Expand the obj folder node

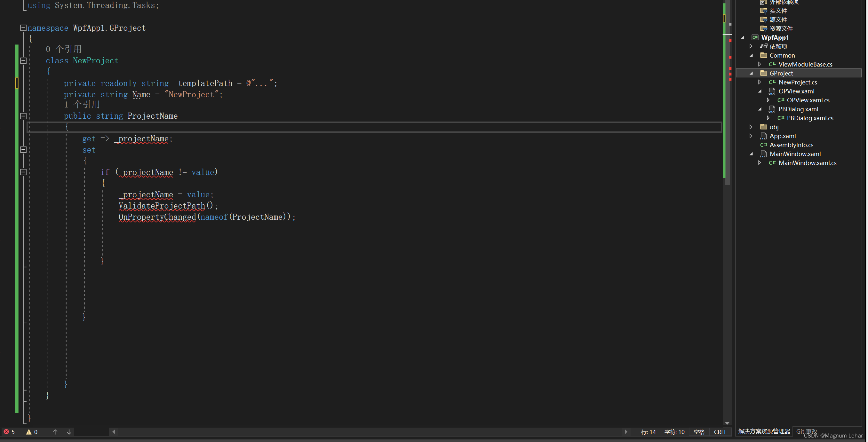pyautogui.click(x=751, y=127)
